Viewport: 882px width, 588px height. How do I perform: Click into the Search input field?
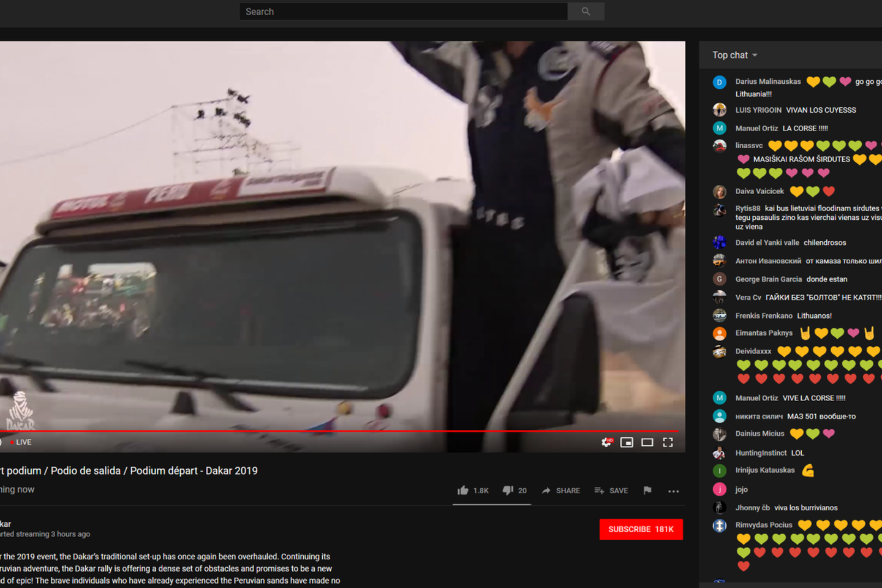(x=403, y=12)
